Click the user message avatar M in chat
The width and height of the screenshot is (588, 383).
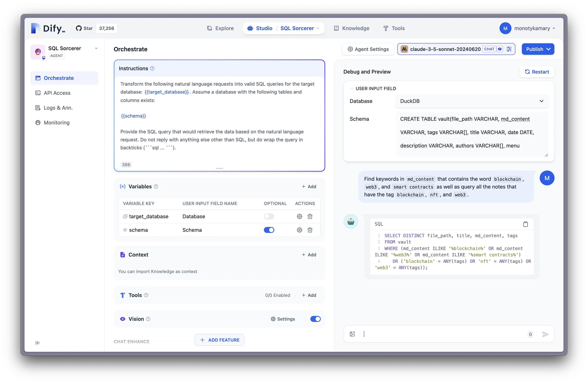pos(547,178)
